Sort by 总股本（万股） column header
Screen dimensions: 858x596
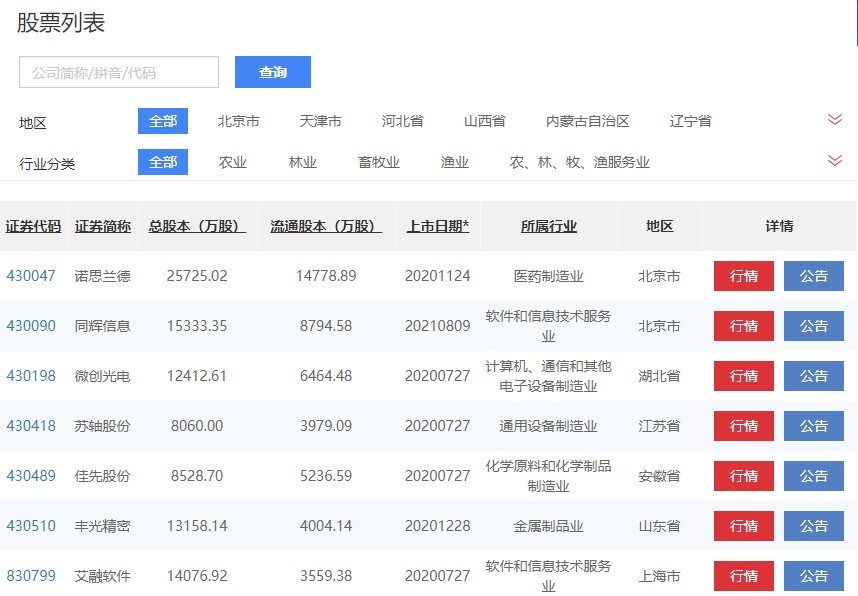(x=197, y=226)
